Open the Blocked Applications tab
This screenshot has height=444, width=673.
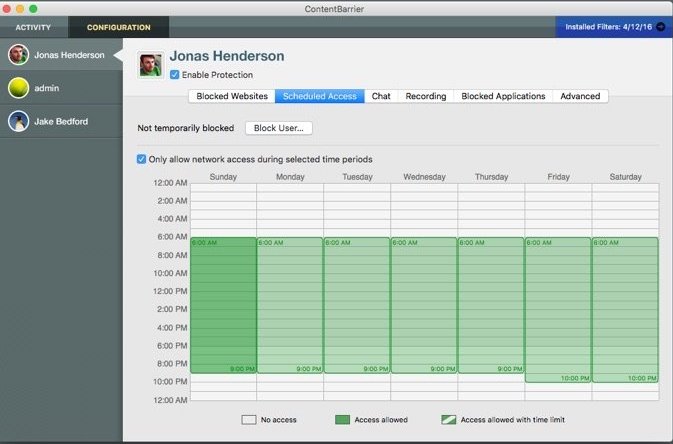[503, 96]
